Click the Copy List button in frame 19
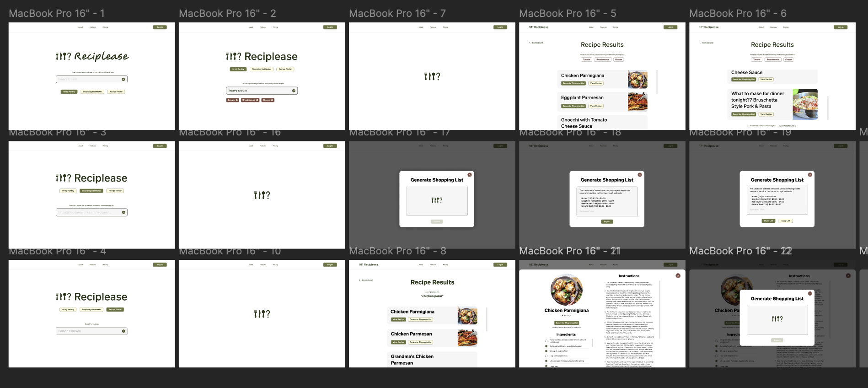This screenshot has width=868, height=388. (786, 221)
